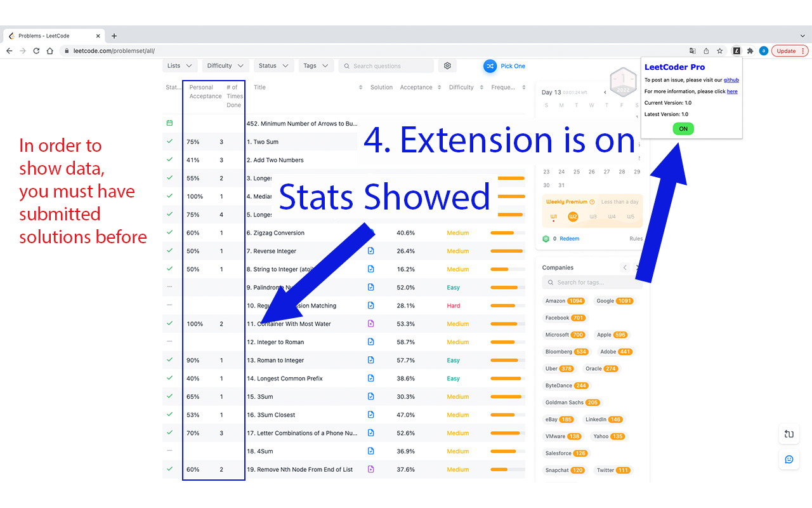The height and width of the screenshot is (508, 812).
Task: Go to the browser home page
Action: tap(50, 51)
